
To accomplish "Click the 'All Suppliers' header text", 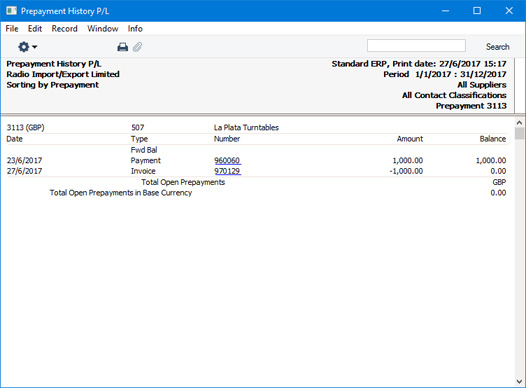I will tap(482, 85).
